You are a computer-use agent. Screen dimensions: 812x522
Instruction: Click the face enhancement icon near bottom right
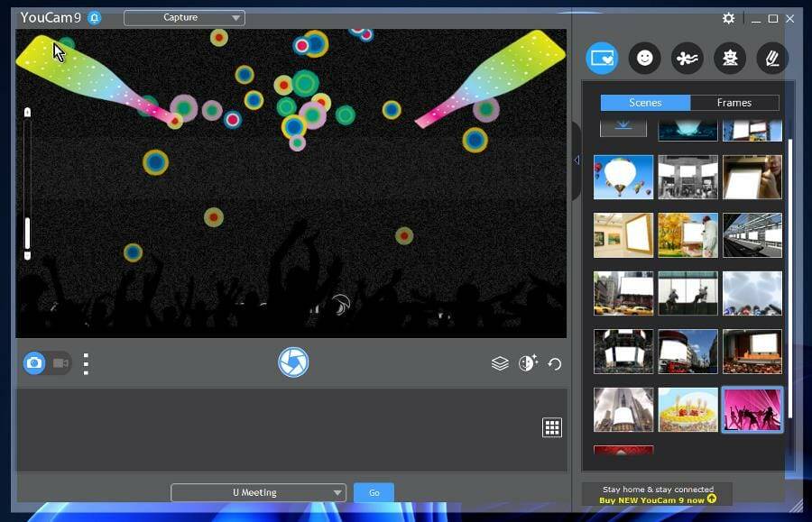coord(525,363)
